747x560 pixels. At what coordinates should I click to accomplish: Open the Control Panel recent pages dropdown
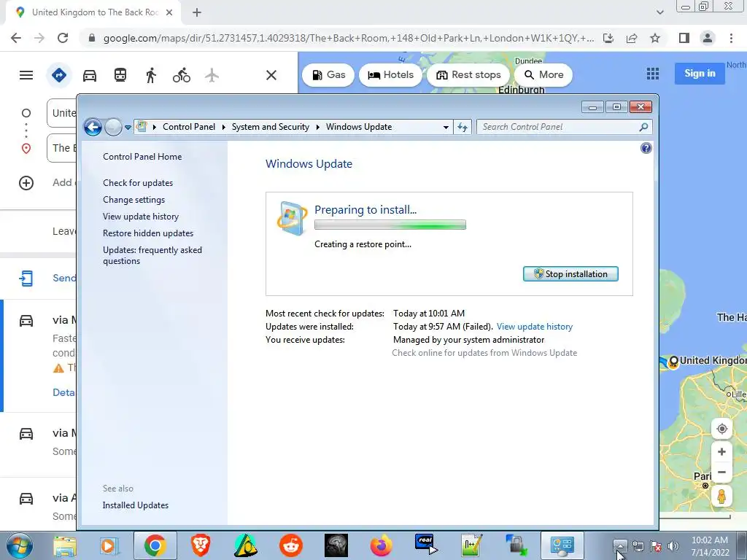click(128, 128)
